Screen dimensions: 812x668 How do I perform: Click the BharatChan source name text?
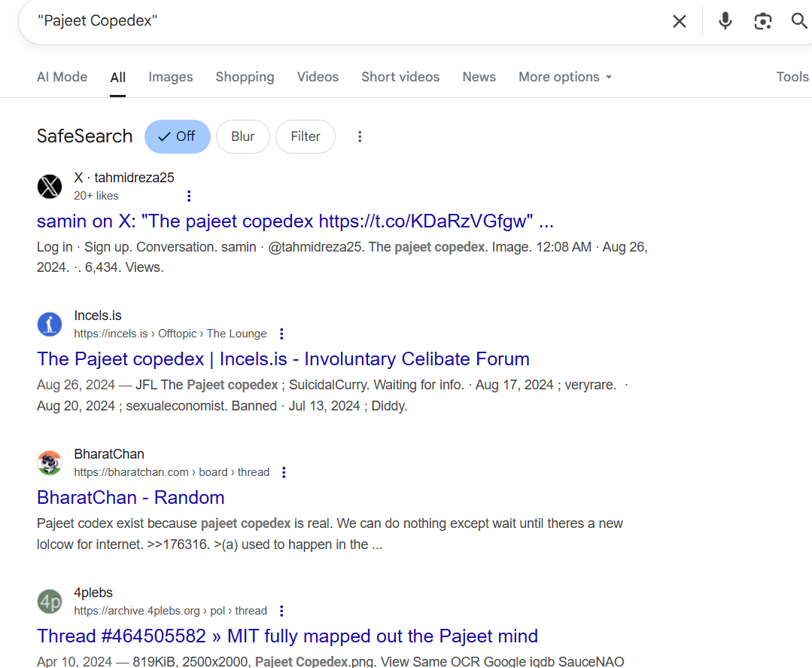tap(109, 454)
